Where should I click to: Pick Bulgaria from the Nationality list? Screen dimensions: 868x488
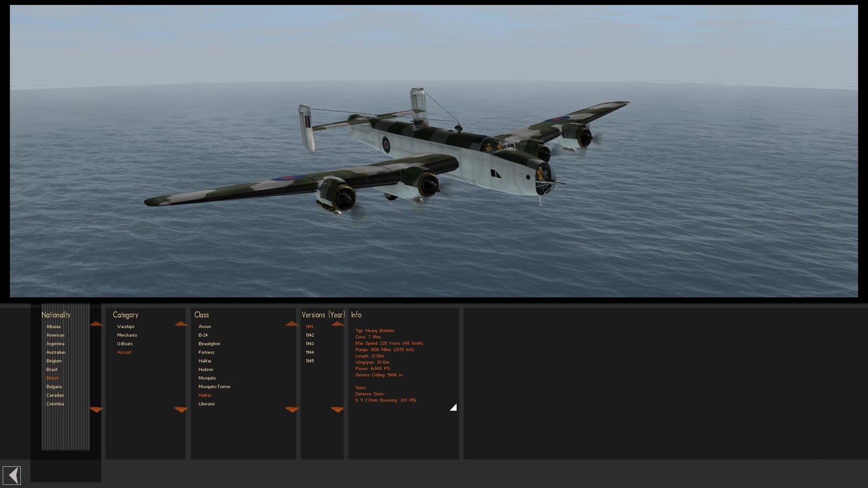(x=54, y=387)
